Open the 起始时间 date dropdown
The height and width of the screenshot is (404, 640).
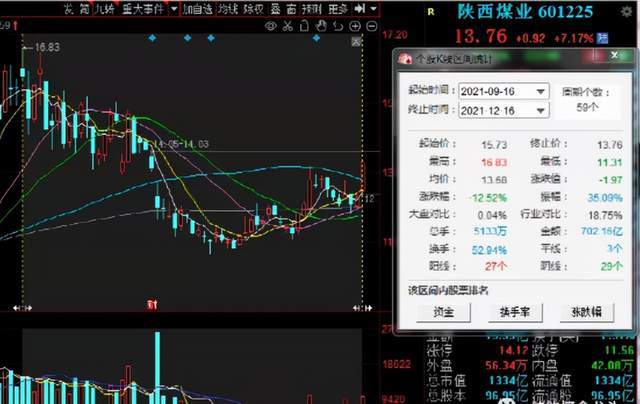tap(540, 91)
